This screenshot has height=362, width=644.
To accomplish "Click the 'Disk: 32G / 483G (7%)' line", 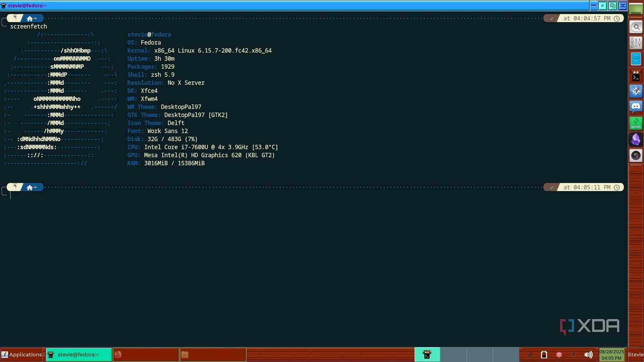I will tap(162, 139).
